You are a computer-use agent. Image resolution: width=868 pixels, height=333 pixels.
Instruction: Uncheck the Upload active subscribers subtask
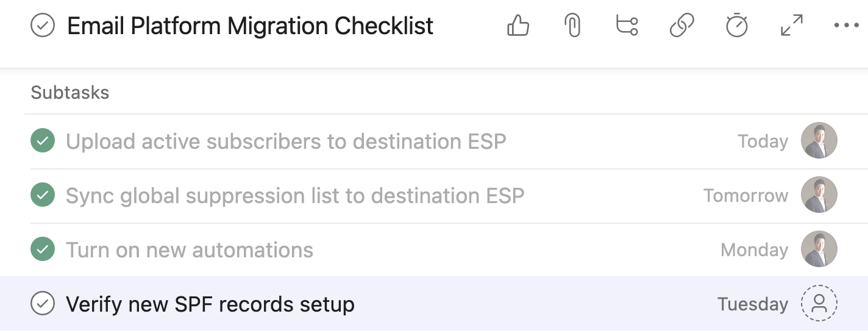pos(43,141)
